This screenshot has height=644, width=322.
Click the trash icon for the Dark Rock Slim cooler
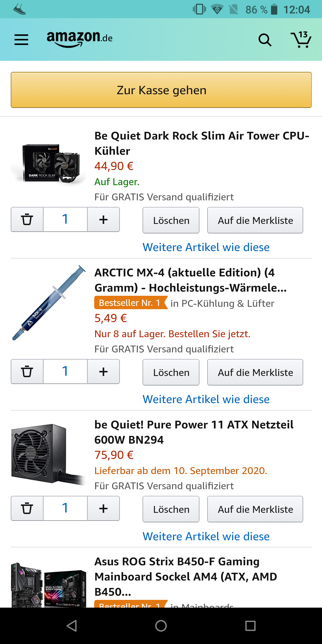27,219
